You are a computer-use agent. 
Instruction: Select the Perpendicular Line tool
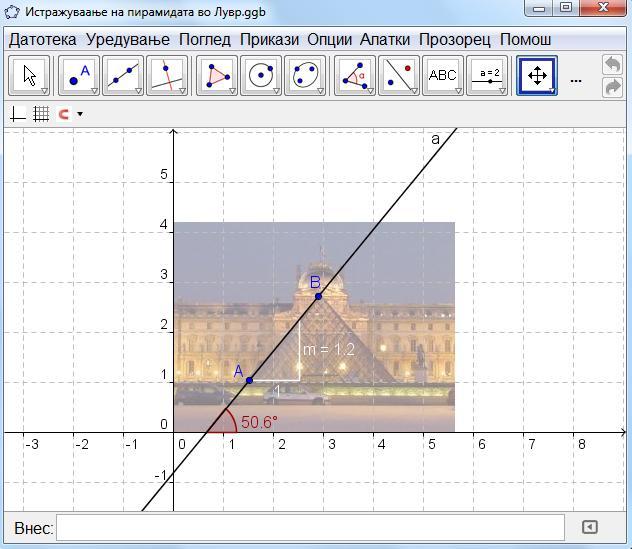click(x=167, y=76)
